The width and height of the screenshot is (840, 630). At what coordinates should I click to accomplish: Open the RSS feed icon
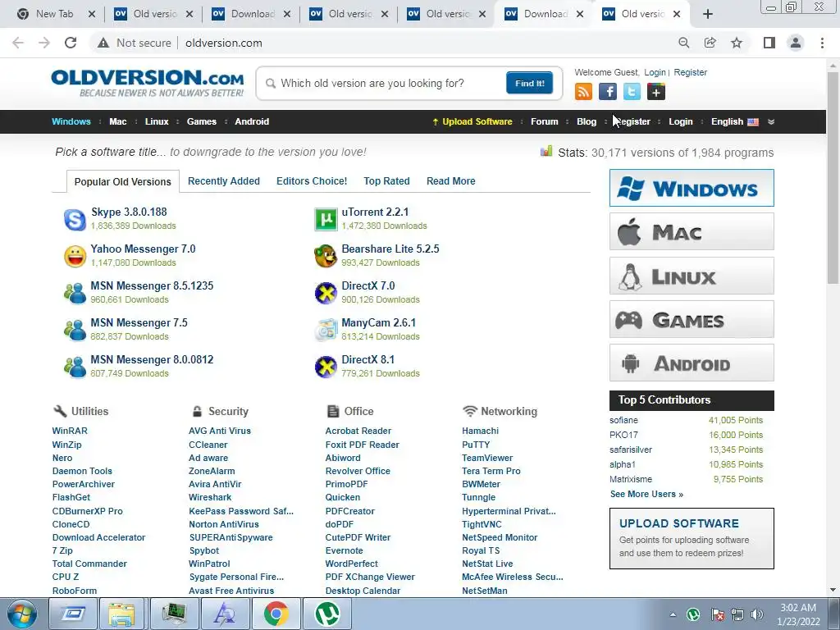pyautogui.click(x=583, y=92)
